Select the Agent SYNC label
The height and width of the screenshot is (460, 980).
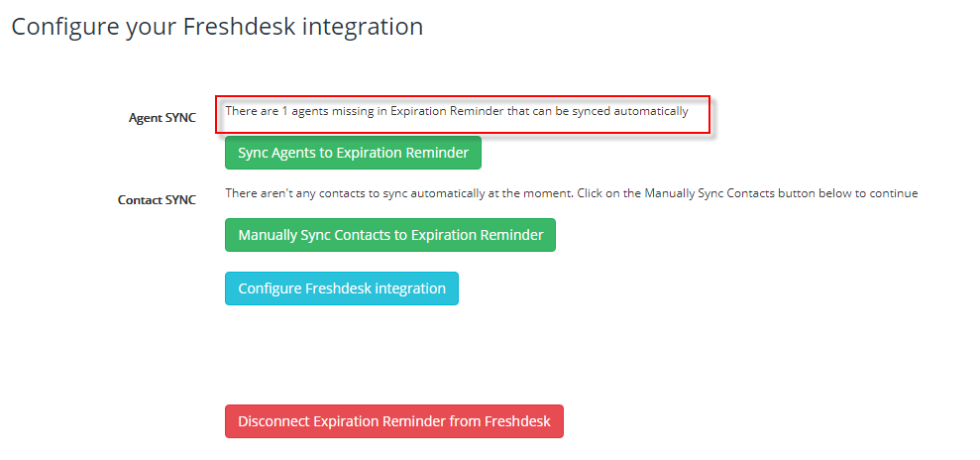click(x=163, y=118)
